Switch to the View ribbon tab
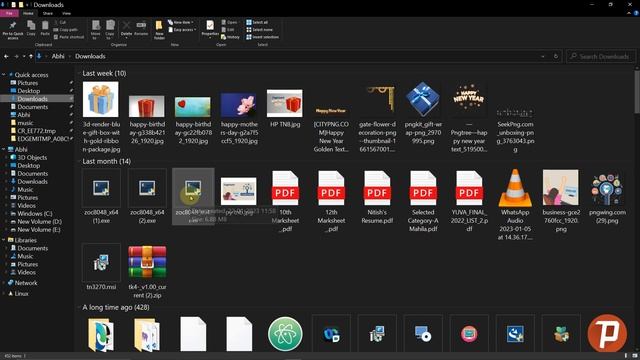640x360 pixels. point(66,13)
